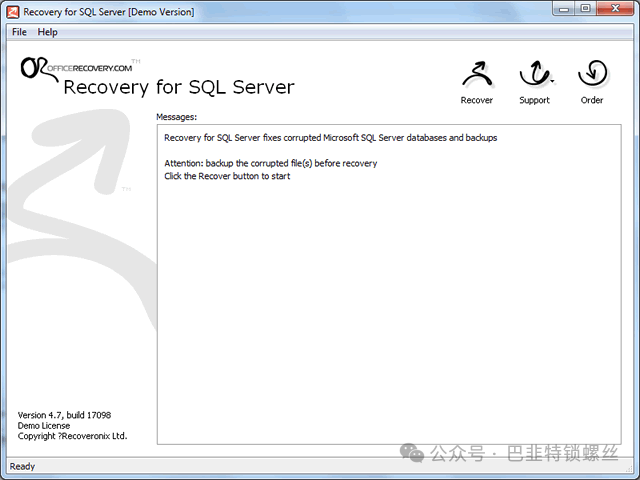Click the "Order" text label
640x480 pixels.
592,100
